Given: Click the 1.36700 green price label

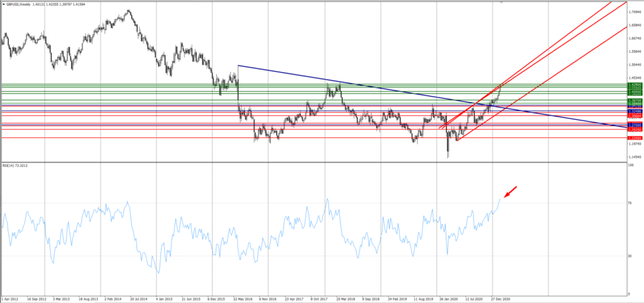Looking at the screenshot, I should (635, 100).
